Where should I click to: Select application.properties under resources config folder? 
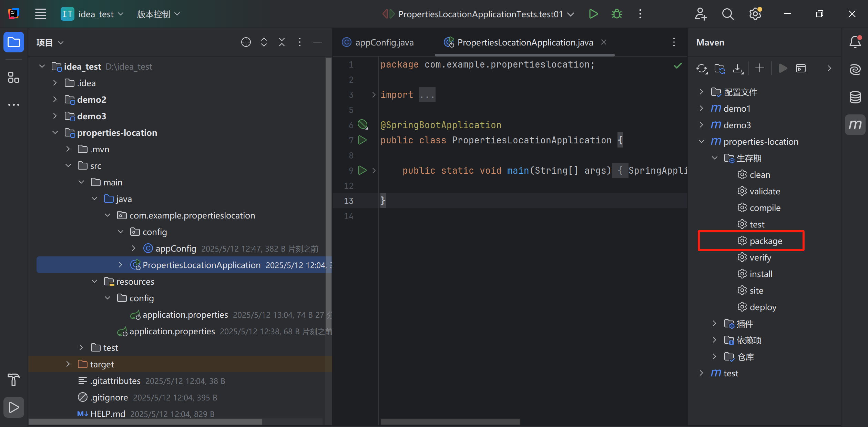pos(185,315)
